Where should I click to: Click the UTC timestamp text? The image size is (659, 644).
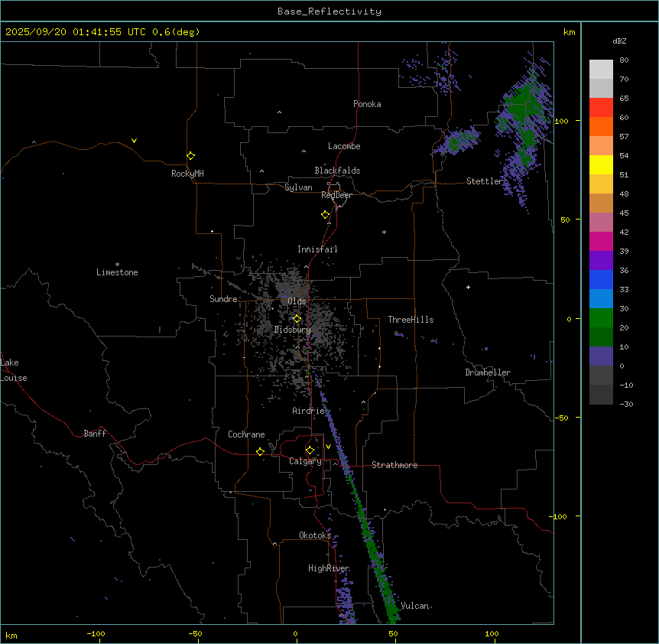click(x=102, y=32)
